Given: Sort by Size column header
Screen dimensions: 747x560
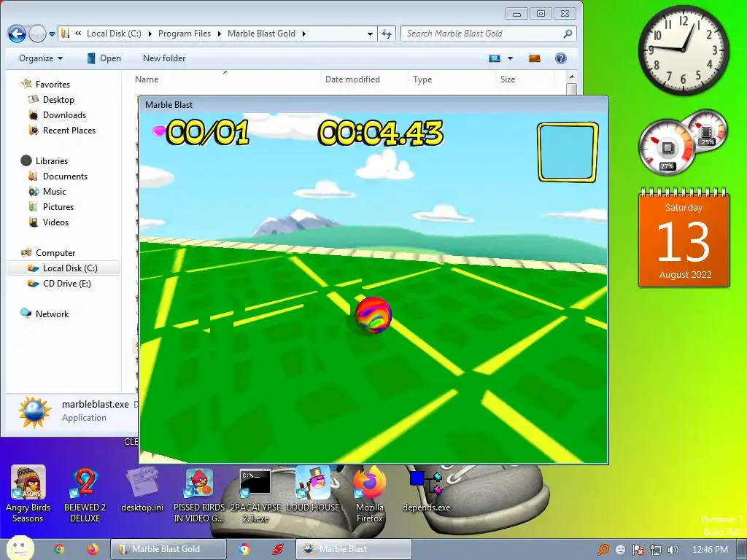Looking at the screenshot, I should coord(508,79).
